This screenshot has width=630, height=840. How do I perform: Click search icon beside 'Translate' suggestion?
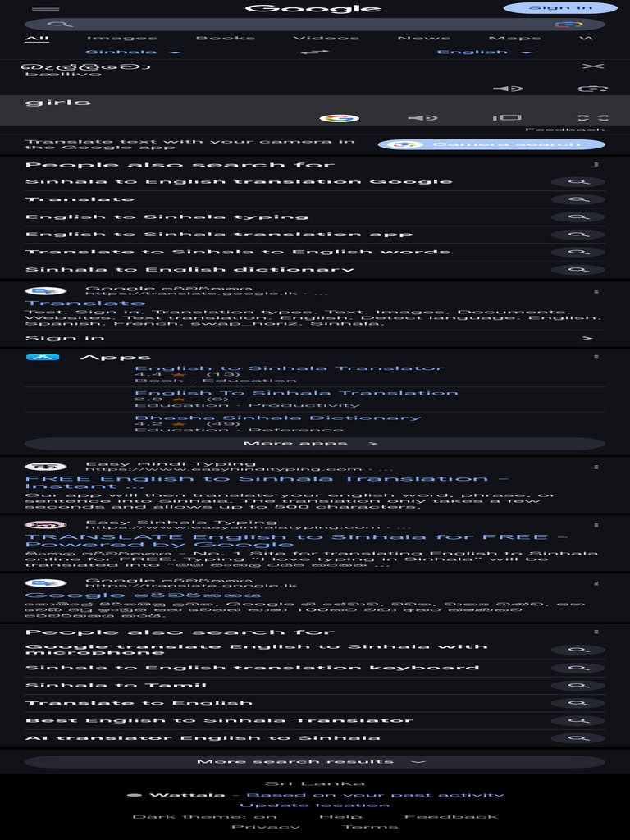click(x=578, y=199)
